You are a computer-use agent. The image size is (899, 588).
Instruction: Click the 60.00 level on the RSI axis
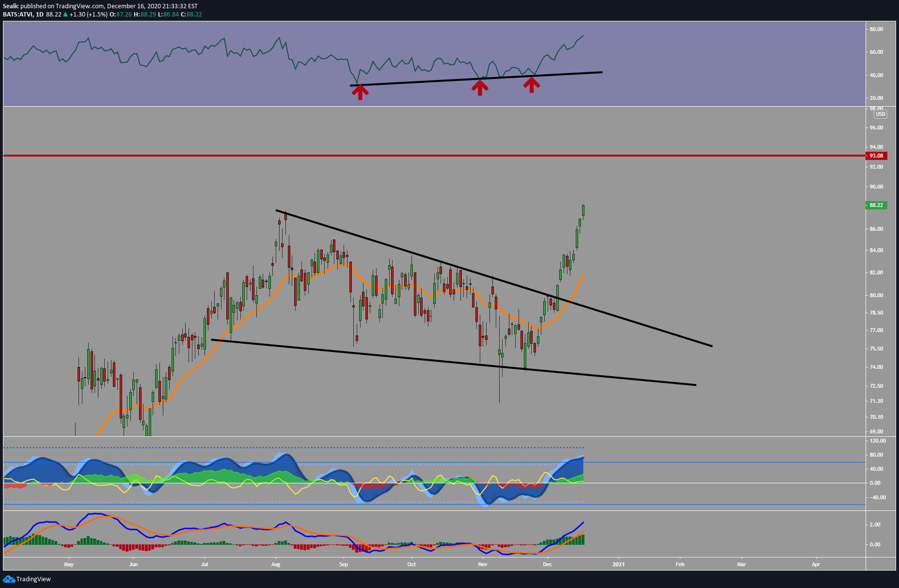876,52
